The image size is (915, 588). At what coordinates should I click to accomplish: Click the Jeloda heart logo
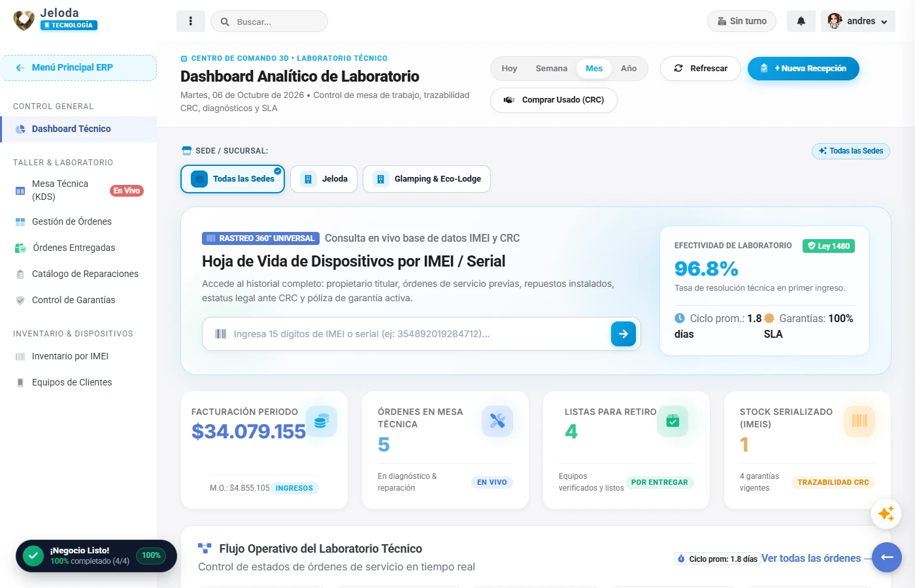pos(24,20)
